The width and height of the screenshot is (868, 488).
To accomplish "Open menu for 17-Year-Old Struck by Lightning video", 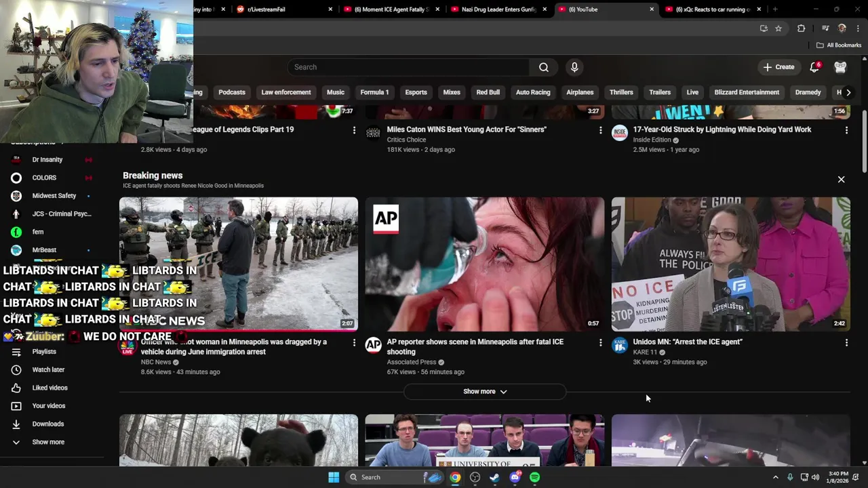I will click(x=846, y=130).
